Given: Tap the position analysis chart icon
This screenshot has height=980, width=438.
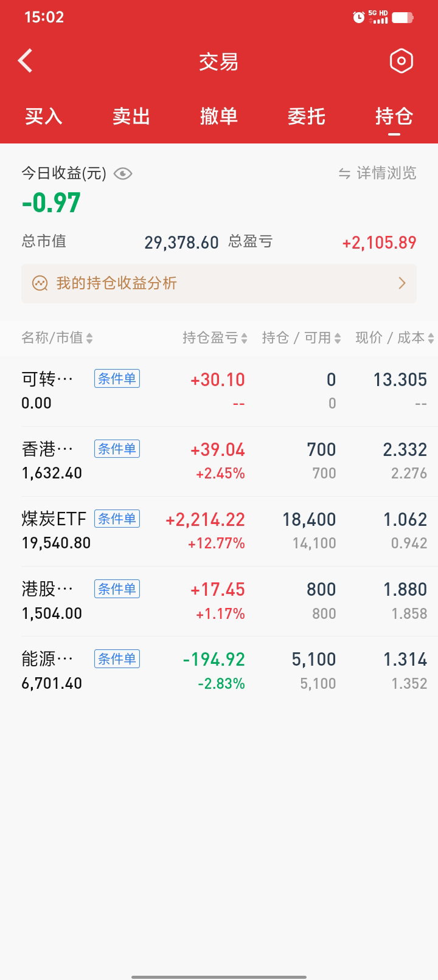Looking at the screenshot, I should tap(40, 283).
